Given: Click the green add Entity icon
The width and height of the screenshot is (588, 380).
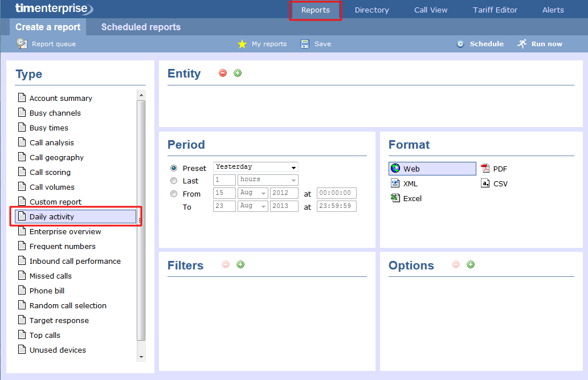Looking at the screenshot, I should coord(238,73).
